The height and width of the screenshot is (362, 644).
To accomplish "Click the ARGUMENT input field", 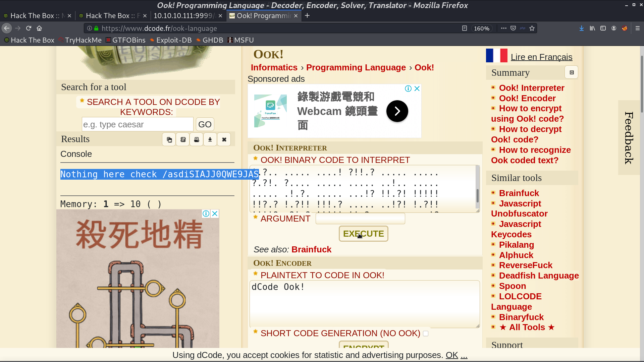I will pos(360,219).
